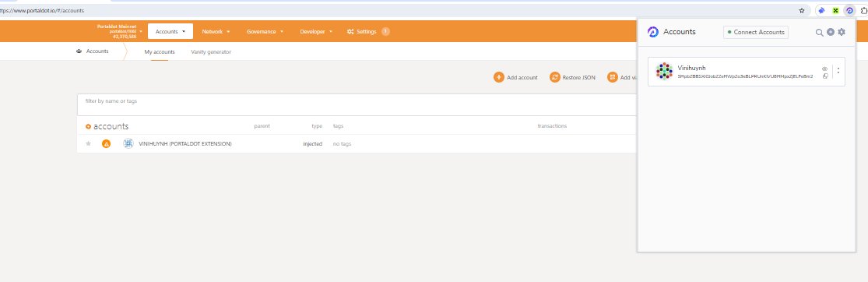The height and width of the screenshot is (282, 868).
Task: Copy the Vinihuynh account address
Action: coord(825,76)
